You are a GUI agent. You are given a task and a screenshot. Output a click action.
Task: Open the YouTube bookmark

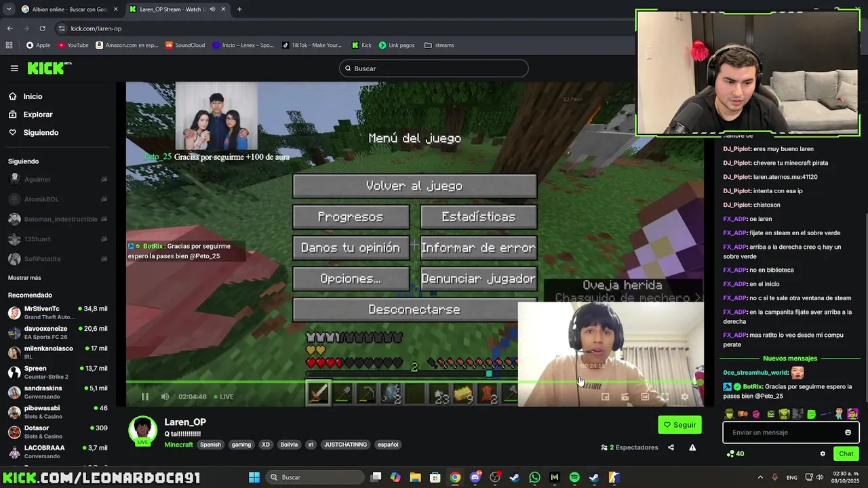[73, 45]
